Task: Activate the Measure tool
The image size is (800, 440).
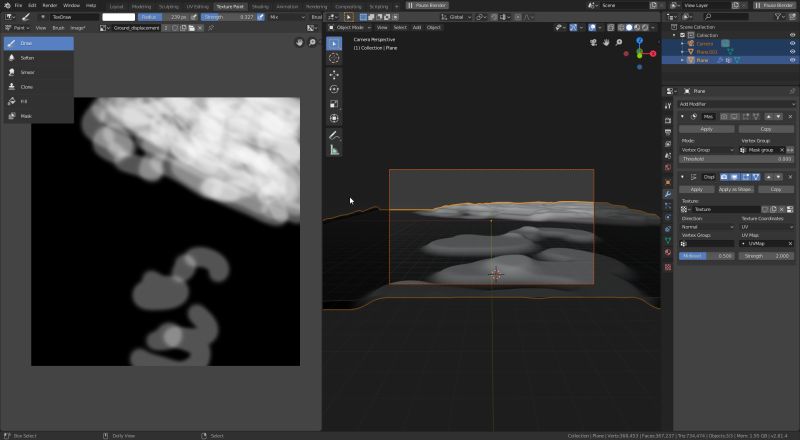Action: point(334,150)
